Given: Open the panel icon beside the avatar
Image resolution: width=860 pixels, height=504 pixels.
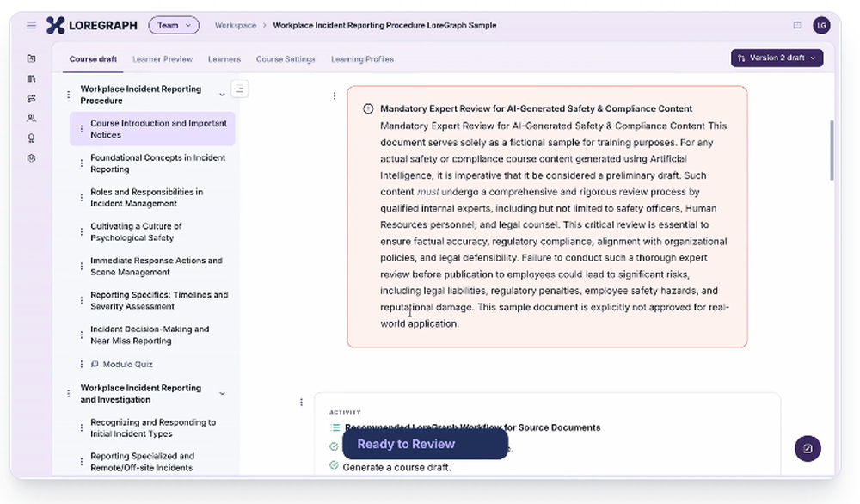Looking at the screenshot, I should tap(797, 25).
